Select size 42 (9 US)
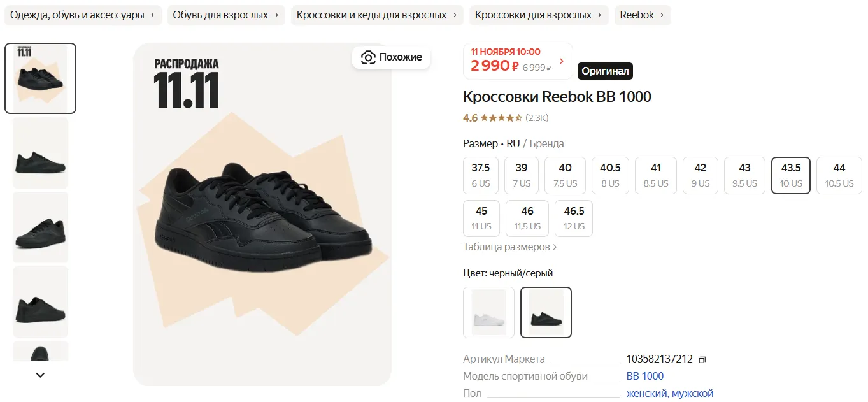 (700, 175)
